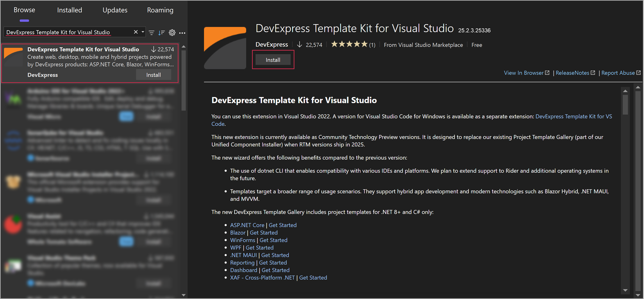Open the Installed tab
Viewport: 644px width, 299px height.
point(70,10)
